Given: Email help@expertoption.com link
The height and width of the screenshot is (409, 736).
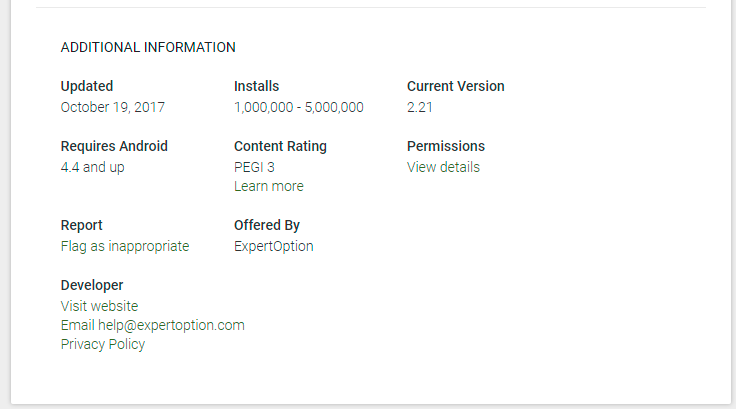Looking at the screenshot, I should pyautogui.click(x=153, y=325).
